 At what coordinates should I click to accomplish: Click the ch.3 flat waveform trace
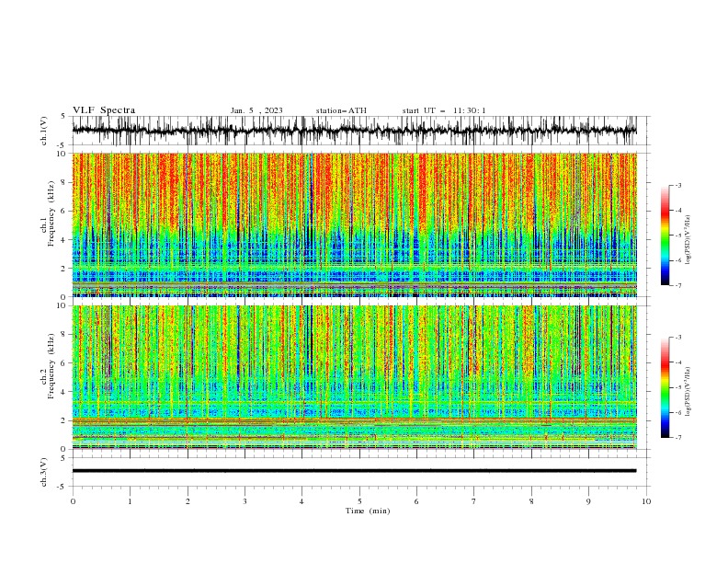click(x=354, y=471)
